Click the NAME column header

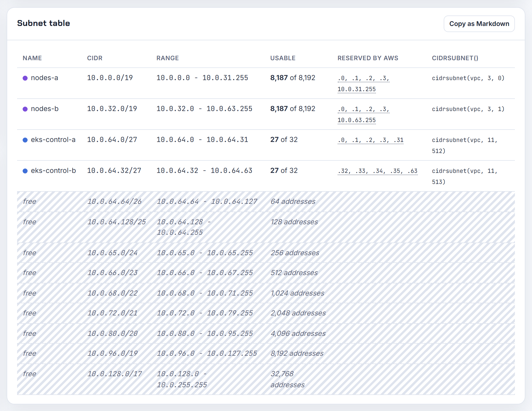[x=32, y=58]
